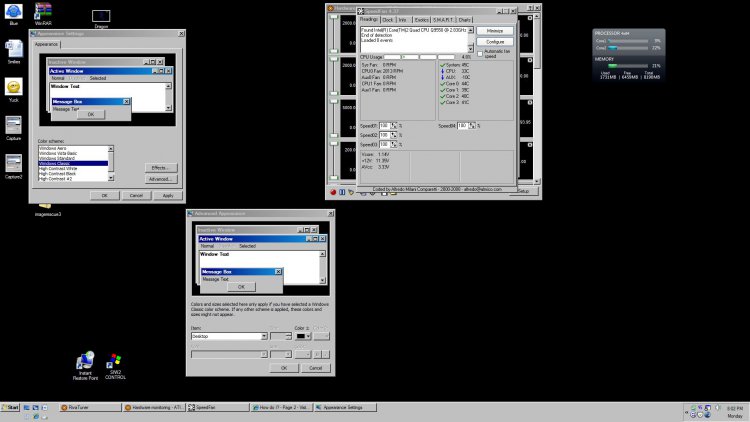This screenshot has width=750, height=422.
Task: Click Cancel in Appearance Settings
Action: (x=136, y=196)
